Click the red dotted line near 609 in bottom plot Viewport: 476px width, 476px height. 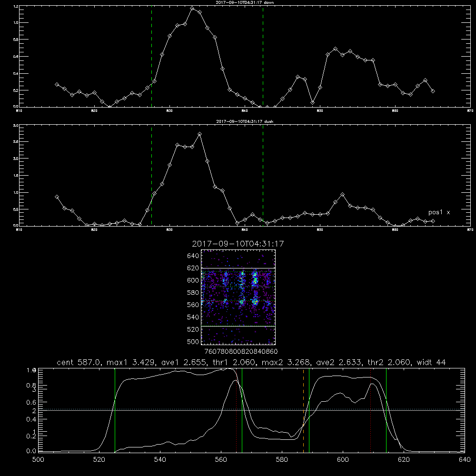click(x=370, y=410)
